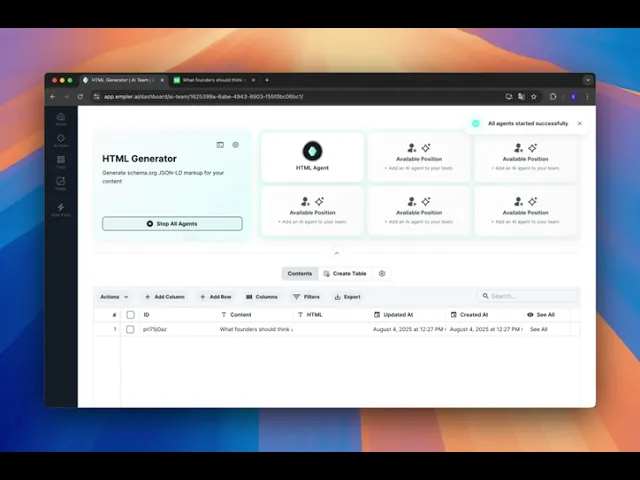Switch to the HTML Generator browser tab
Screen dimensions: 640x480
click(122, 80)
